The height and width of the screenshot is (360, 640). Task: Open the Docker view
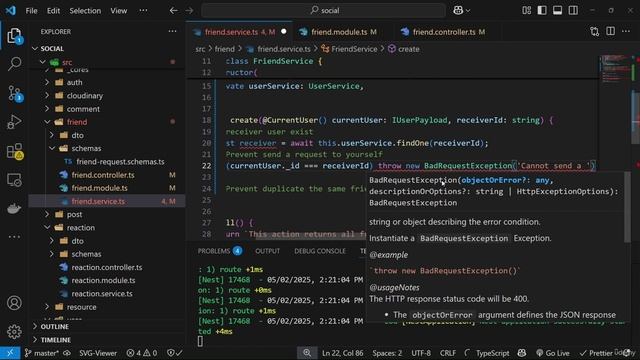[14, 209]
